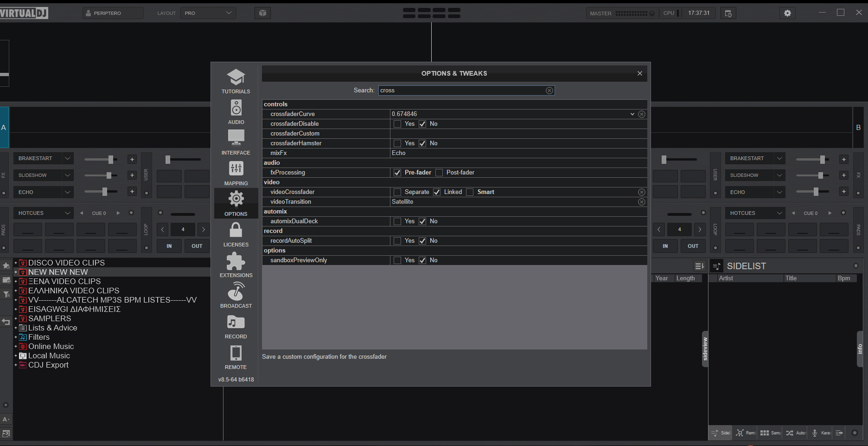Open the Tutorials section

pyautogui.click(x=236, y=81)
